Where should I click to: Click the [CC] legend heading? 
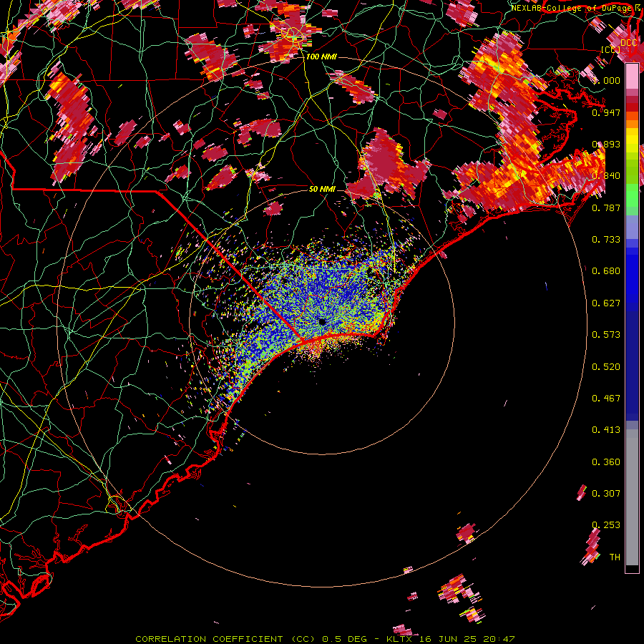[x=611, y=49]
